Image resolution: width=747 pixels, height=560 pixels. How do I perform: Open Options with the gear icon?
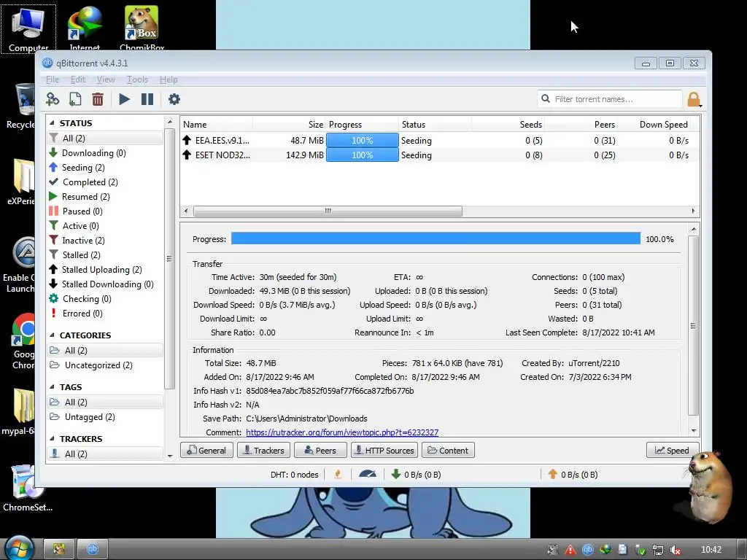pos(174,99)
